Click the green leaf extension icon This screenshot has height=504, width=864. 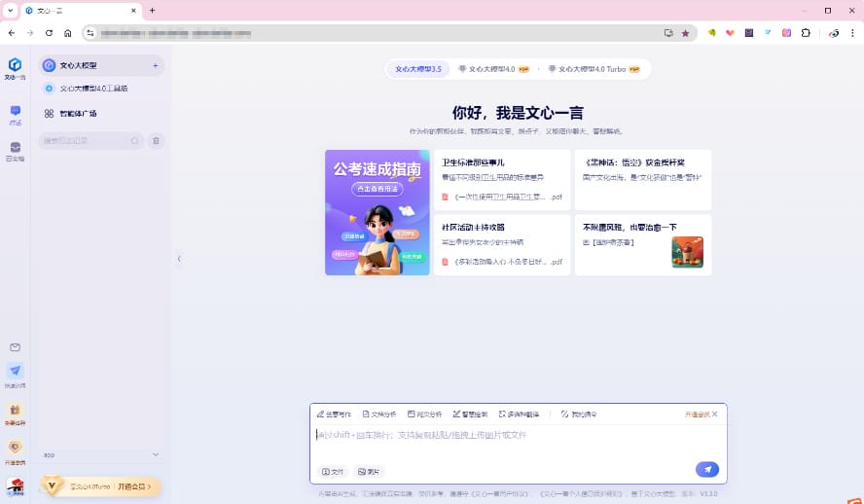(712, 33)
